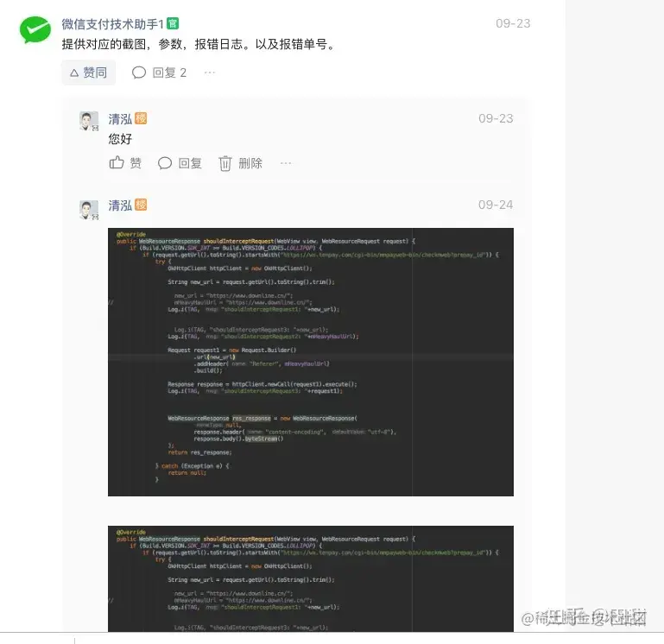664x644 pixels.
Task: Click the 回复 bubble icon under 您好
Action: click(x=165, y=163)
